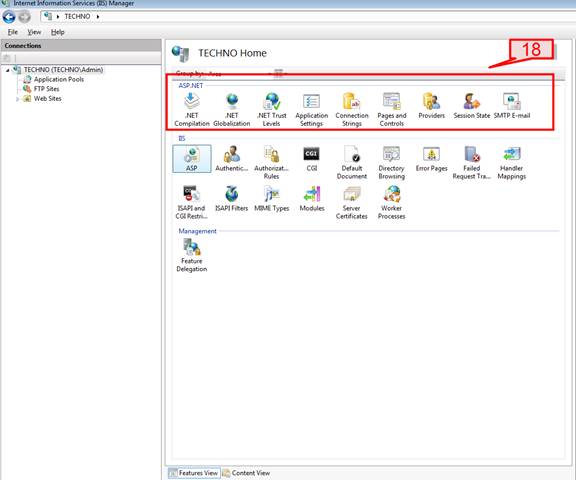Click the Back navigation arrow
The image size is (576, 480).
tap(9, 17)
